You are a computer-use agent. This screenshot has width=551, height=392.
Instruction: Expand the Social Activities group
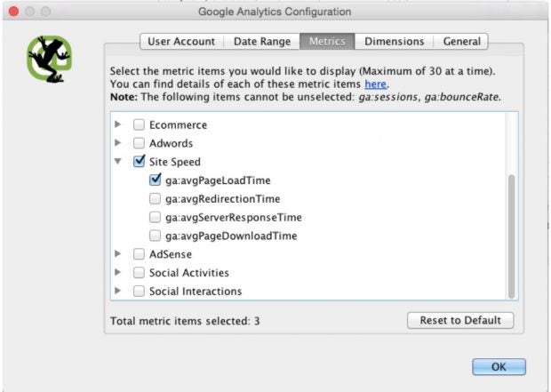click(x=118, y=272)
